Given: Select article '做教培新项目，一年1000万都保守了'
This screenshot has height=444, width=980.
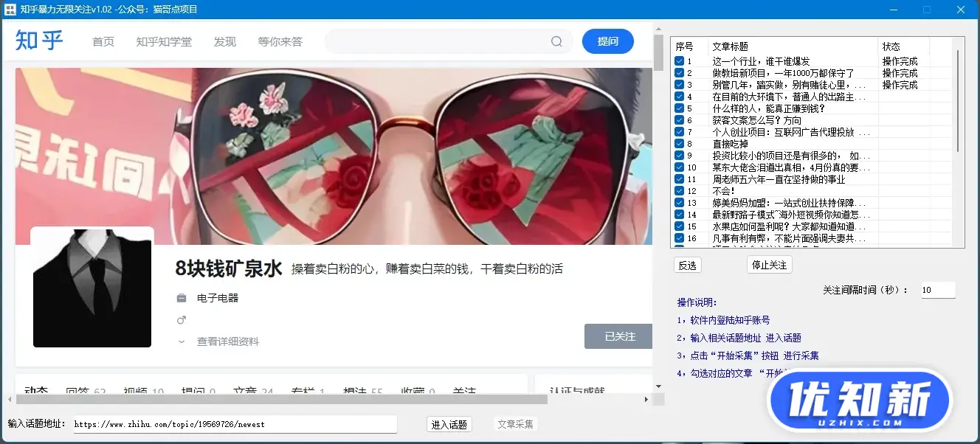Looking at the screenshot, I should point(783,73).
